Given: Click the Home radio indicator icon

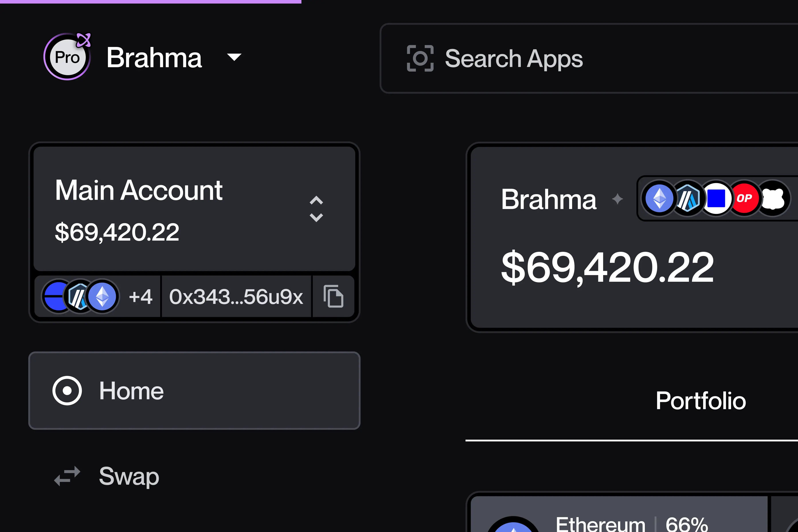Looking at the screenshot, I should 68,391.
